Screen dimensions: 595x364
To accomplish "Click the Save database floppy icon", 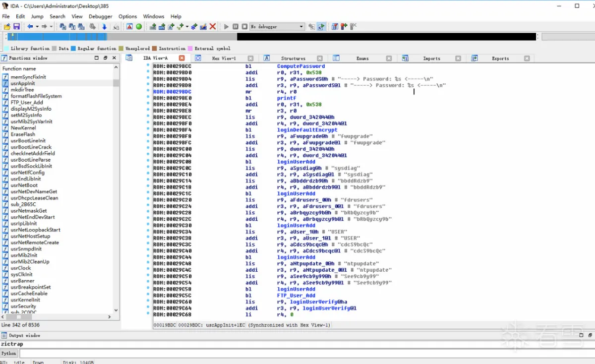I will (16, 26).
